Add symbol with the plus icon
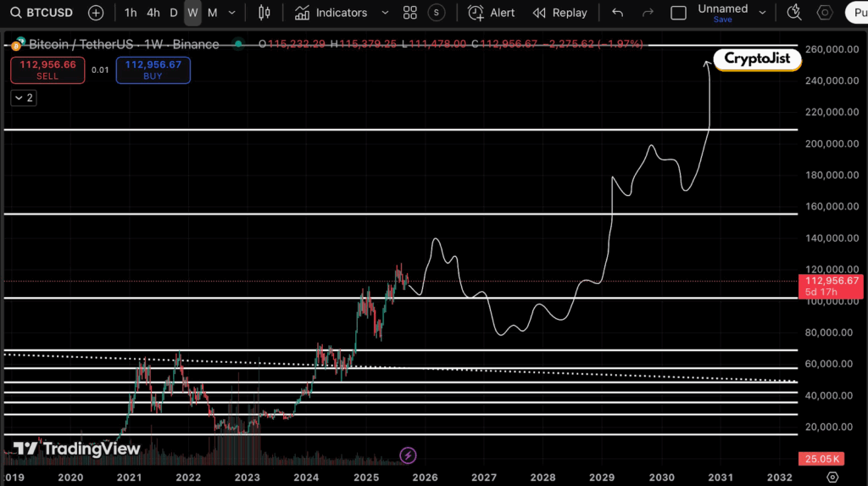868x486 pixels. (x=96, y=13)
